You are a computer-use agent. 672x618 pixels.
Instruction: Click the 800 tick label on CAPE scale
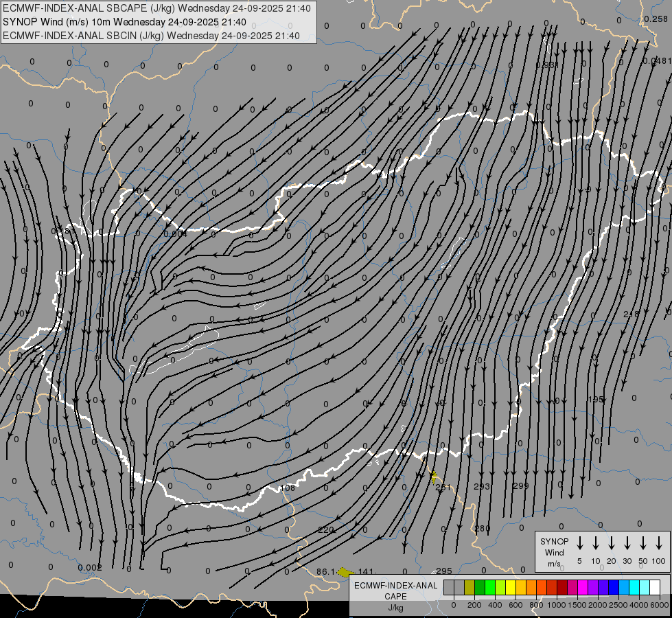(x=536, y=605)
